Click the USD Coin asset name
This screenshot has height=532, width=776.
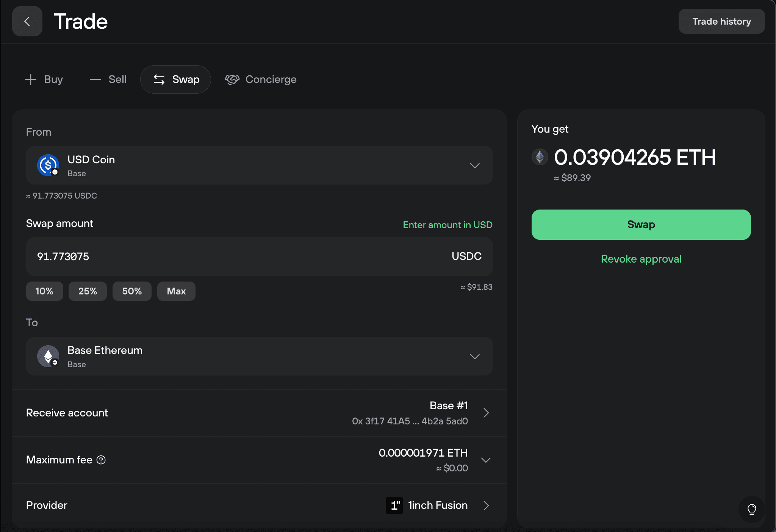point(91,160)
